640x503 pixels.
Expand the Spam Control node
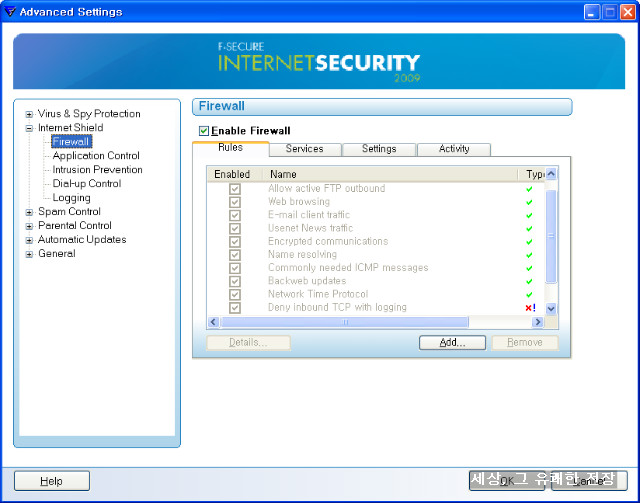click(x=29, y=212)
